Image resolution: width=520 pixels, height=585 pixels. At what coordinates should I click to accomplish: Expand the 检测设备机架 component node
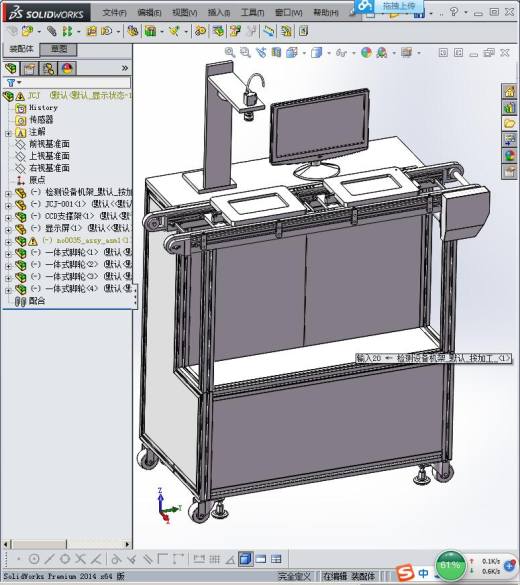tap(8, 193)
